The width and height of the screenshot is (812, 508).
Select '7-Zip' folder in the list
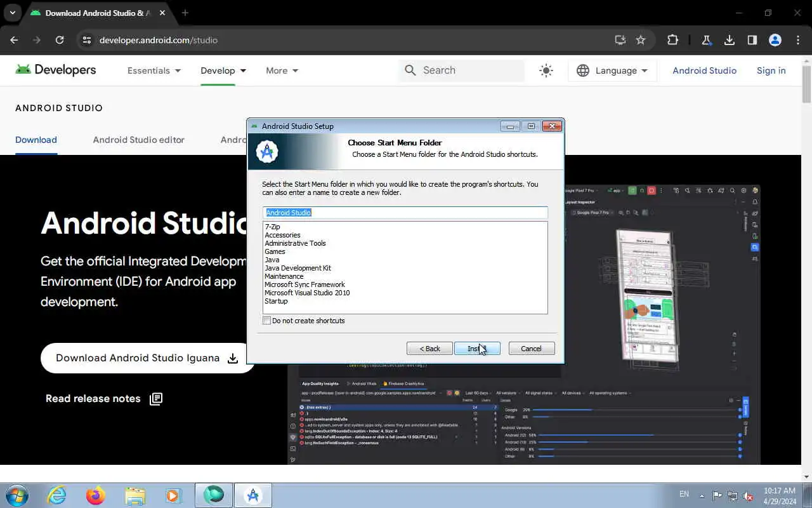[x=272, y=227]
